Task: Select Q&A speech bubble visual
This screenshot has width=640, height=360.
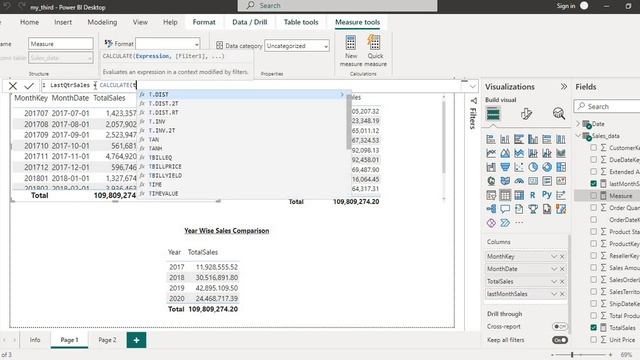Action: click(505, 209)
